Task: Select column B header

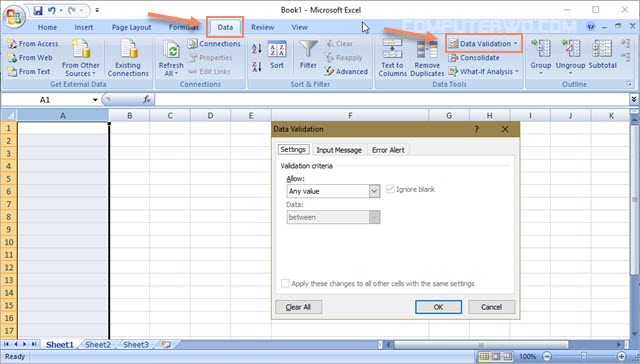Action: click(129, 115)
